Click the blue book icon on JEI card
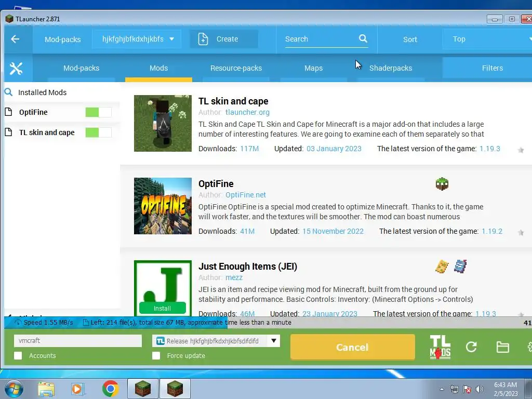The width and height of the screenshot is (532, 399). (460, 267)
